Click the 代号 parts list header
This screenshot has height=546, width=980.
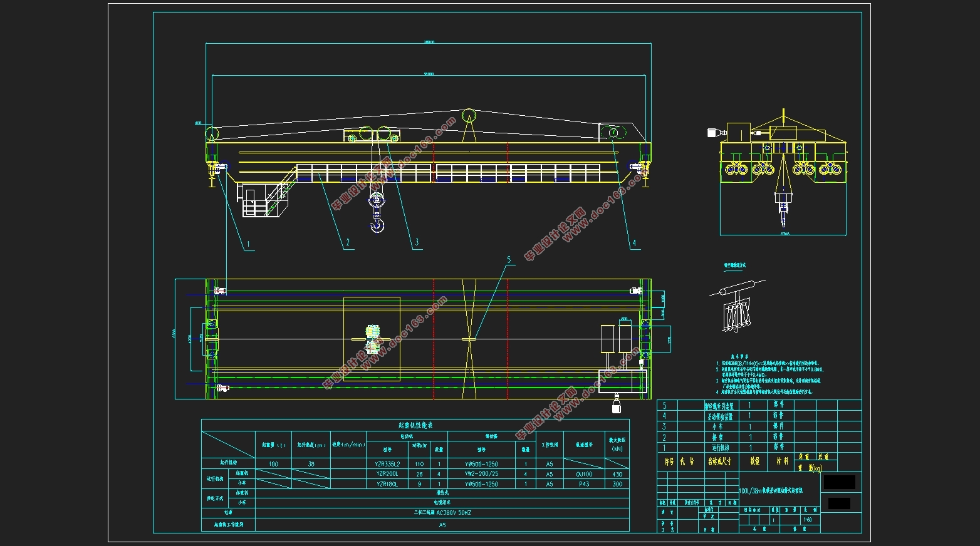pyautogui.click(x=687, y=461)
